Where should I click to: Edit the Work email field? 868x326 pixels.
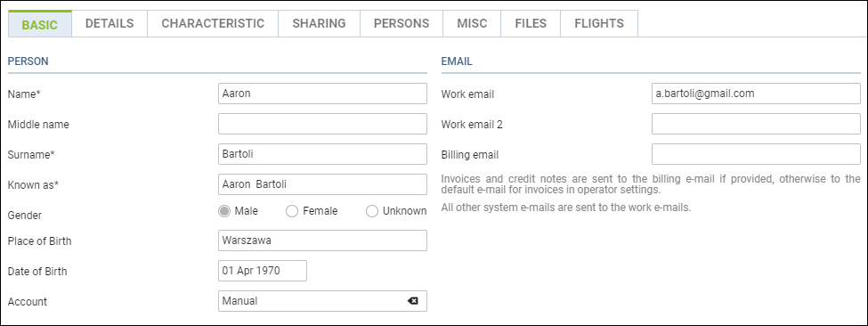(756, 94)
